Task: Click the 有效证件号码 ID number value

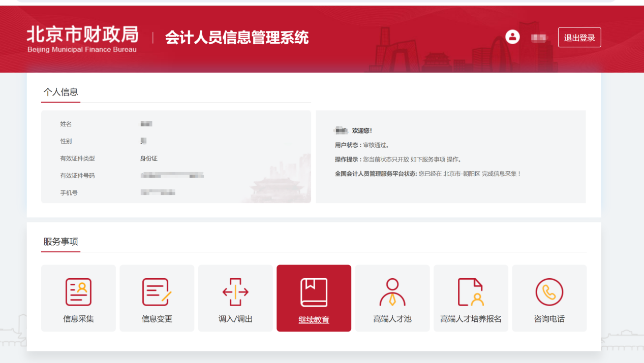Action: click(x=172, y=175)
